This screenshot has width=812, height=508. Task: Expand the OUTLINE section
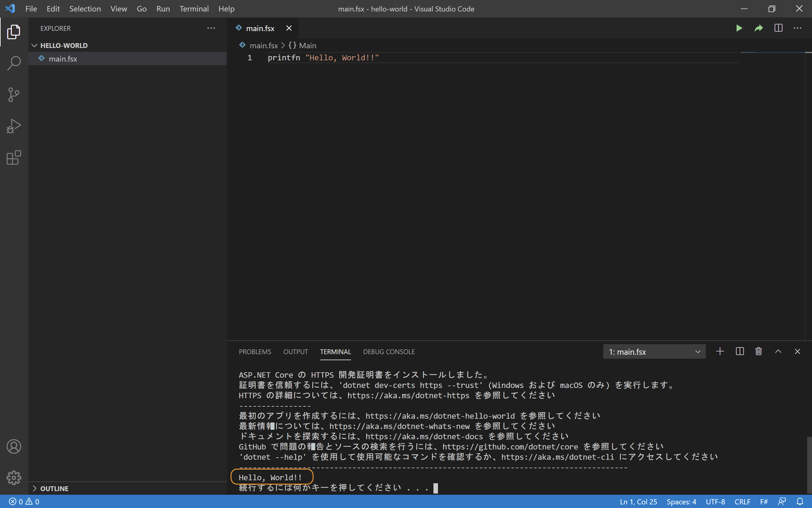tap(54, 488)
